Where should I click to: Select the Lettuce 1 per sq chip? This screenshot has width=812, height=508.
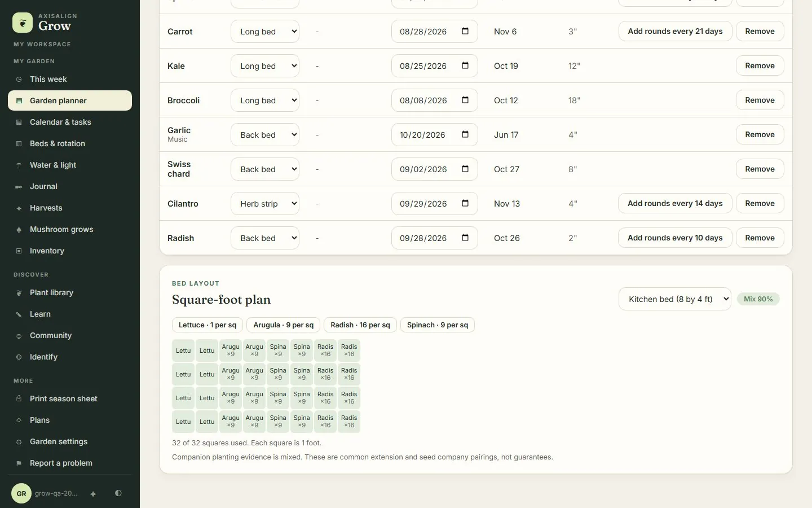tap(208, 325)
